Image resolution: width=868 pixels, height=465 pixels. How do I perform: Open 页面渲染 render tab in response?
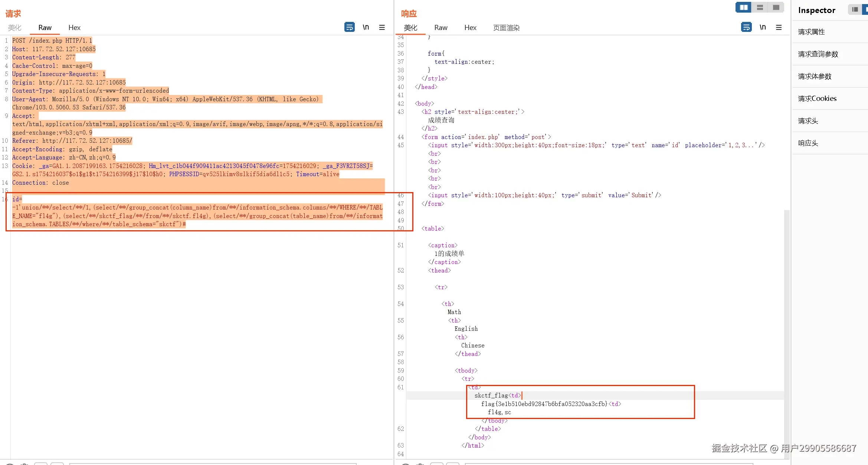pyautogui.click(x=506, y=27)
